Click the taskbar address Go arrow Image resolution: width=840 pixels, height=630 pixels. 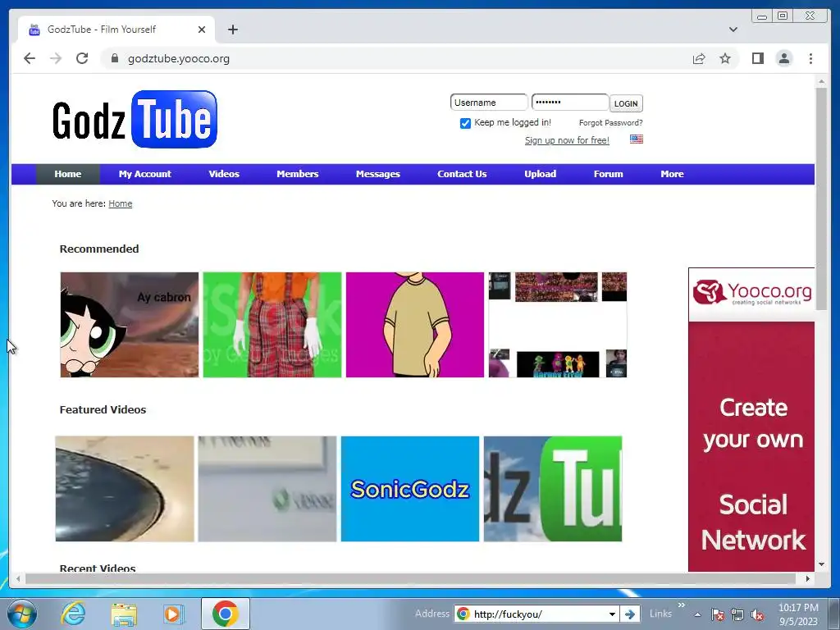(x=630, y=614)
